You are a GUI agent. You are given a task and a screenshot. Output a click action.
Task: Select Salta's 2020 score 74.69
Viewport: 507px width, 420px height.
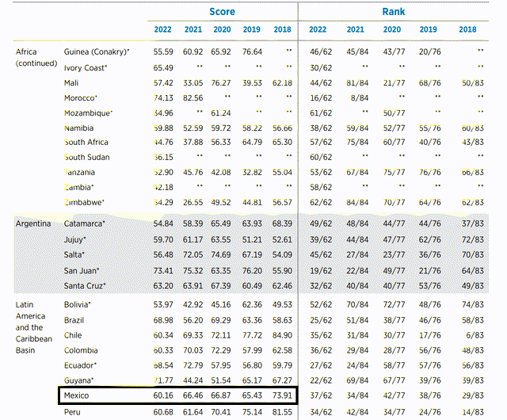coord(221,254)
